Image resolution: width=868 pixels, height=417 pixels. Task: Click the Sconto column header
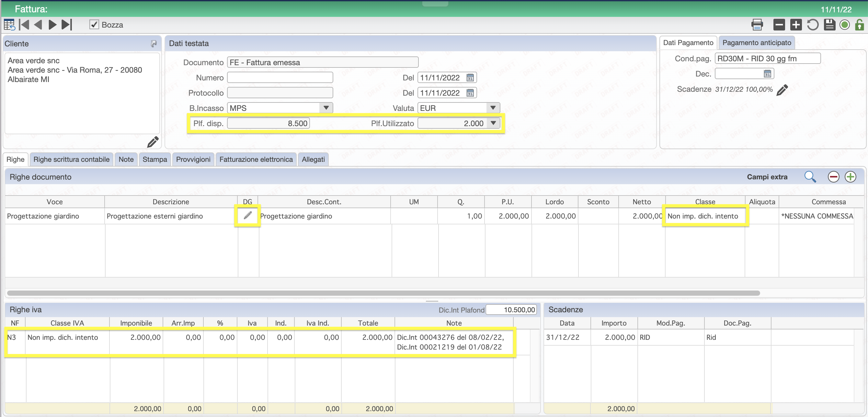(598, 202)
